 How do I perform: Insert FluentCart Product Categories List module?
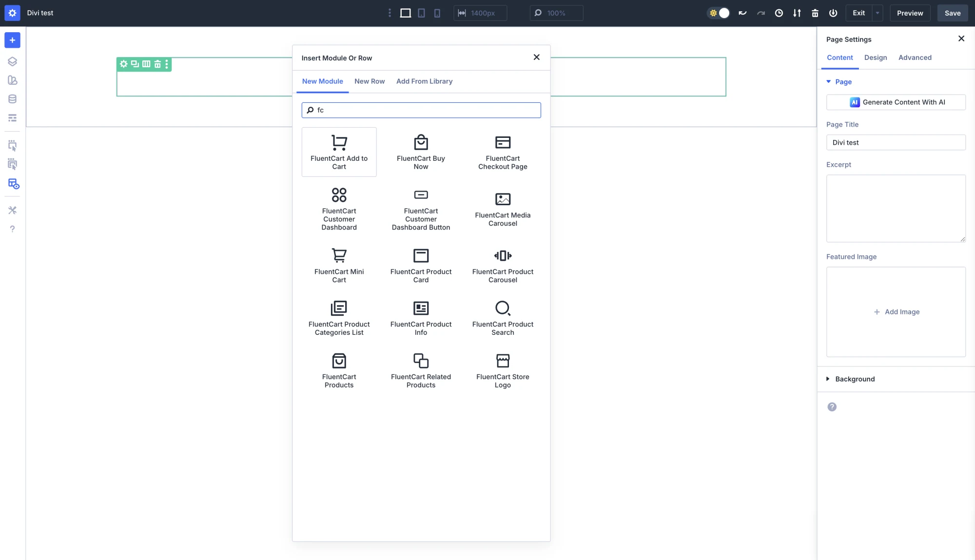pyautogui.click(x=339, y=318)
